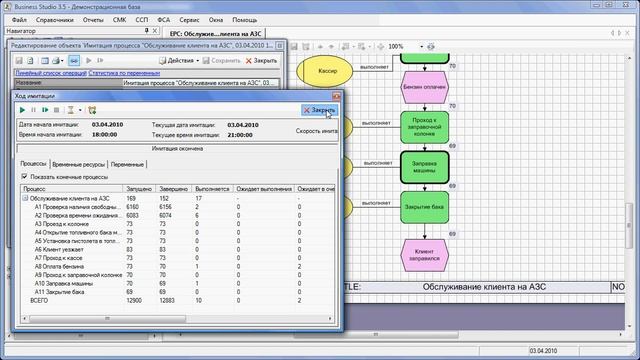Open the Статистика по переменным link
This screenshot has width=640, height=360.
124,73
